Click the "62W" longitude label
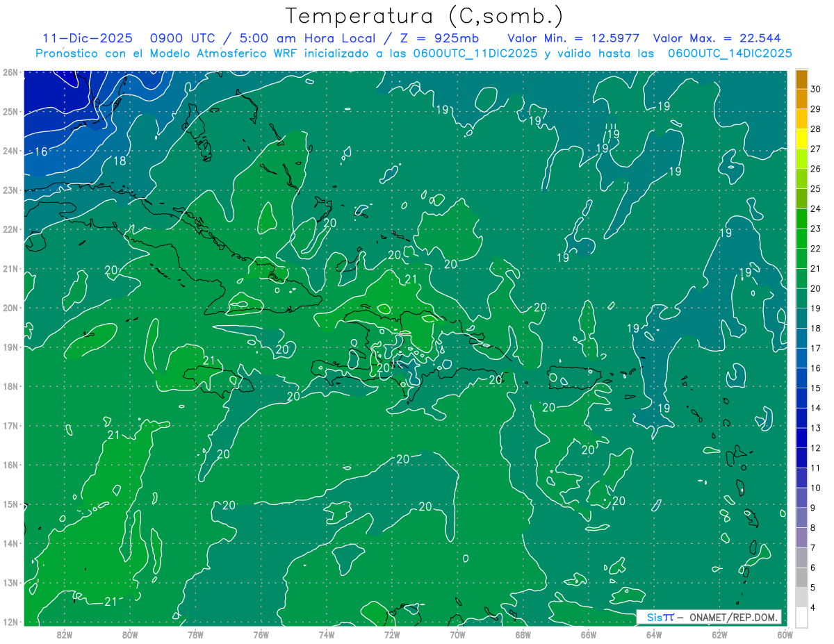Screen dimensions: 834x644 click(719, 634)
